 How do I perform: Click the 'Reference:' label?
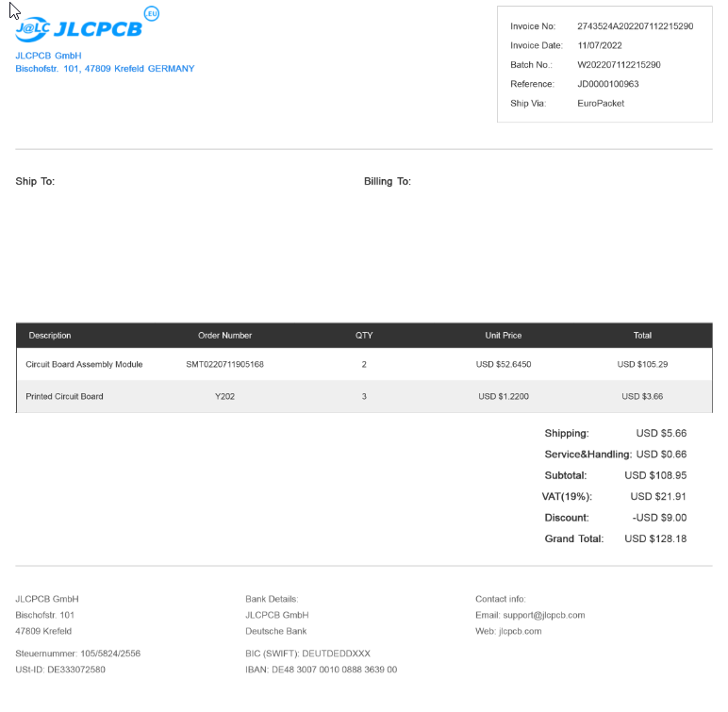pos(532,84)
